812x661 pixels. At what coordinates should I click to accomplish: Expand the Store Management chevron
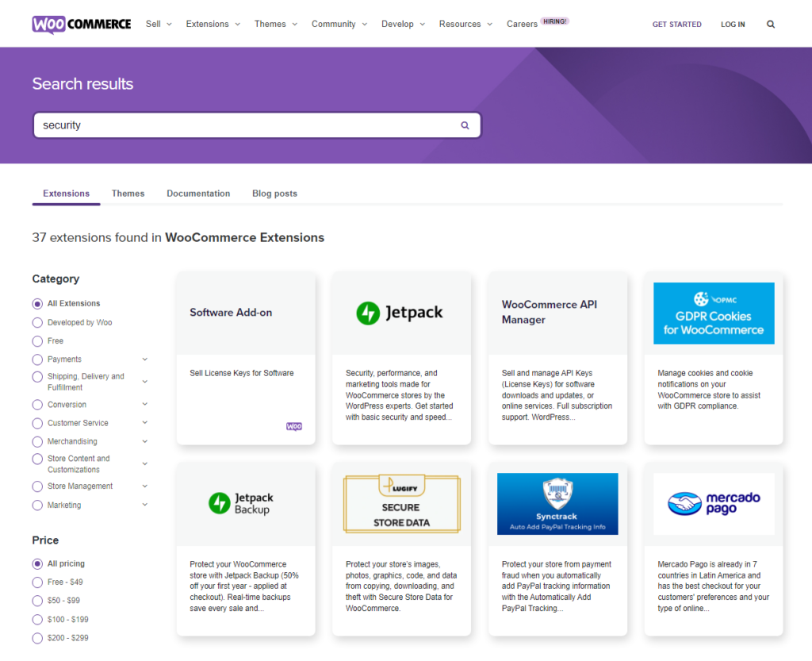(145, 486)
